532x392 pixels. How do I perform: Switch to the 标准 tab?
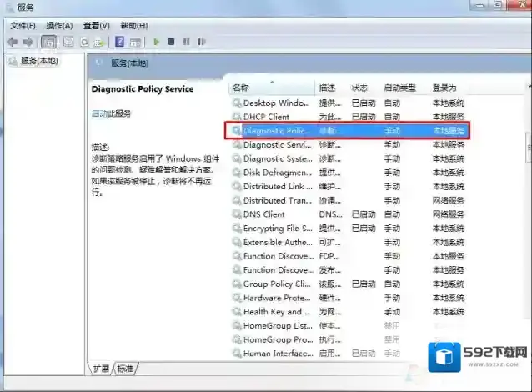[x=125, y=368]
